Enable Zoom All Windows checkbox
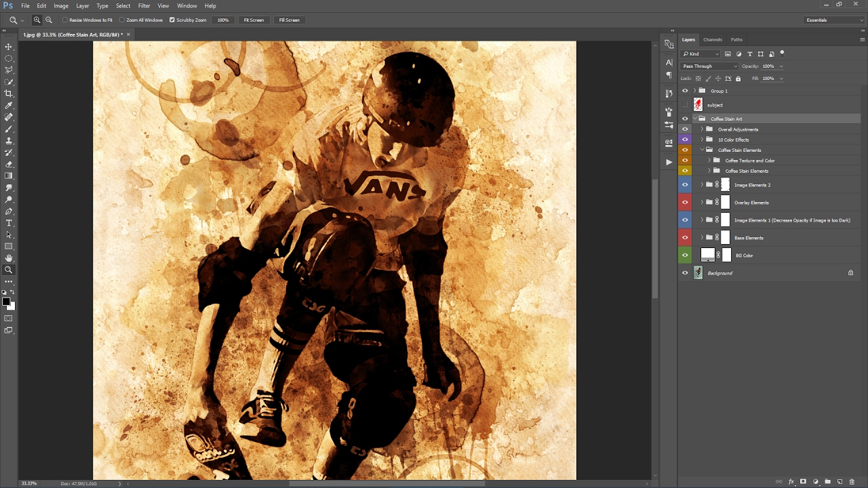This screenshot has width=868, height=488. point(123,20)
